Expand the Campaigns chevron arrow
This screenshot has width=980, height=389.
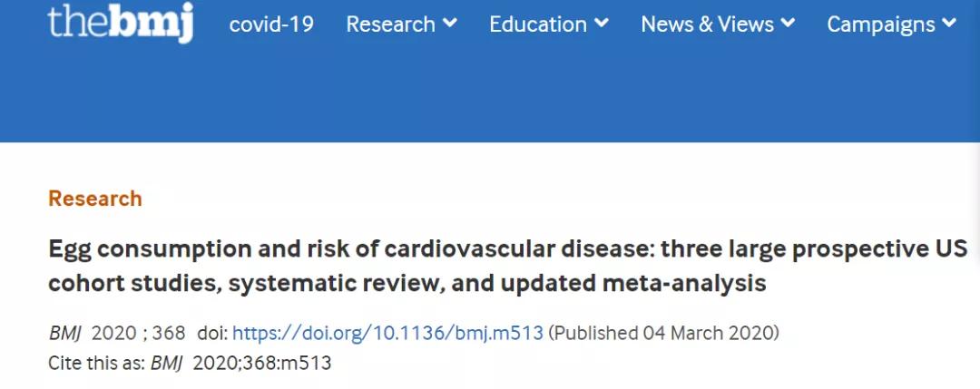click(949, 24)
